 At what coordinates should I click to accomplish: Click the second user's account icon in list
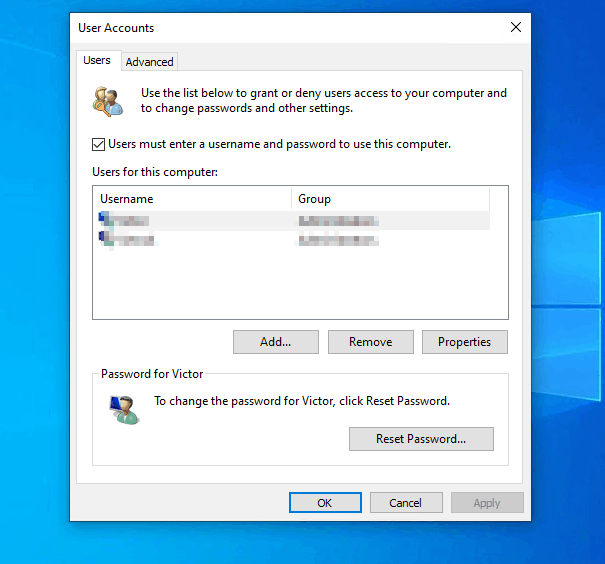click(105, 240)
